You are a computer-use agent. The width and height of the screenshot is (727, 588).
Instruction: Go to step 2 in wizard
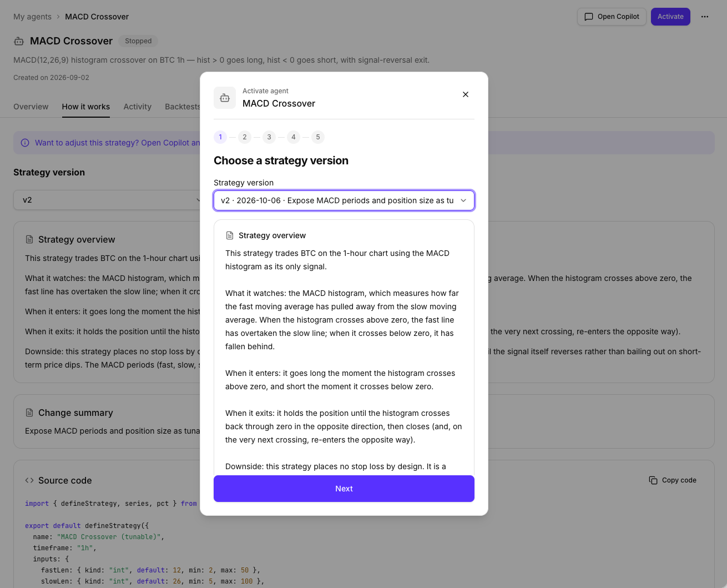[245, 137]
